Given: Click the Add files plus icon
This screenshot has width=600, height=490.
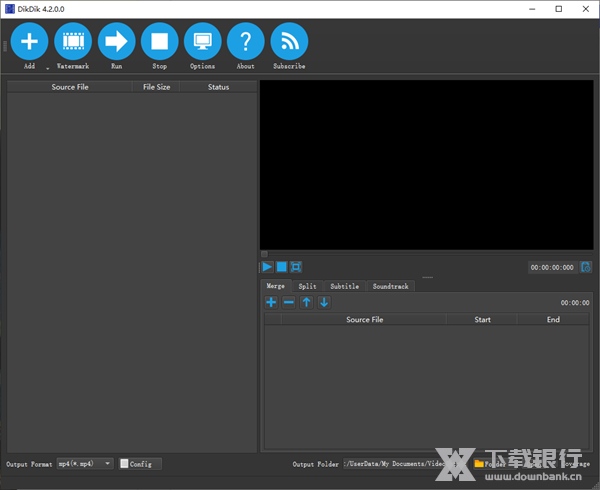Looking at the screenshot, I should point(29,42).
